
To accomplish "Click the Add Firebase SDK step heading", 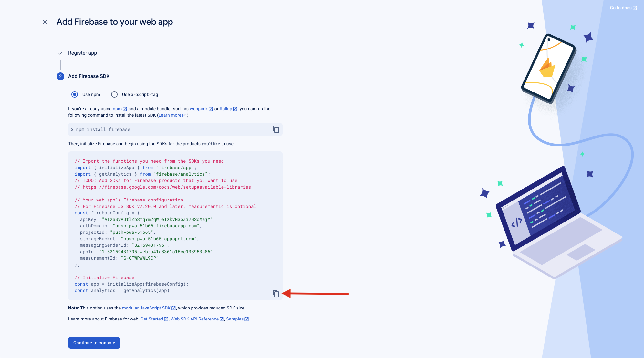I will 89,76.
